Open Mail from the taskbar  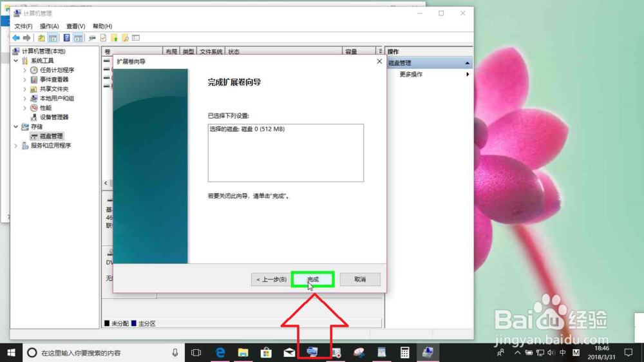(289, 352)
